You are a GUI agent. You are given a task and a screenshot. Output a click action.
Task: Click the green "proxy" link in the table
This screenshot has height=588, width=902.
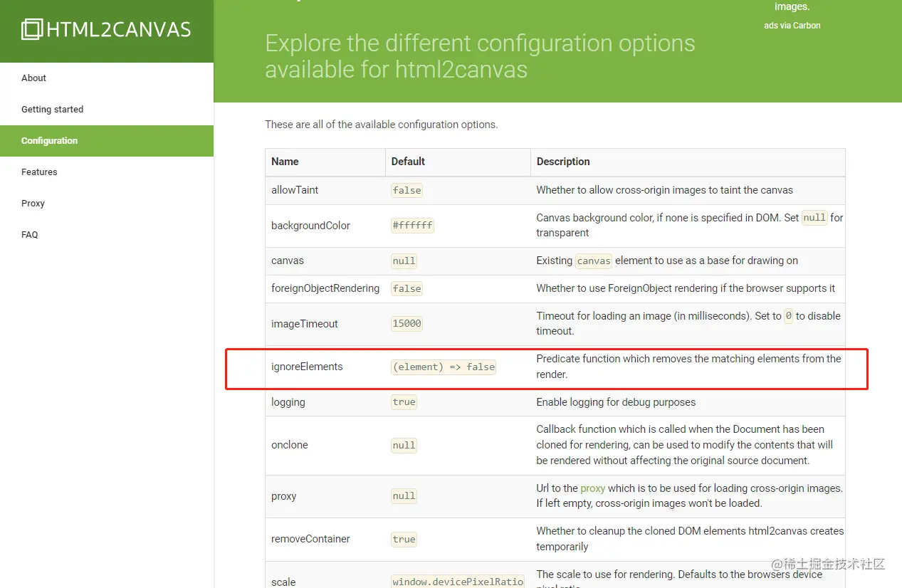[x=592, y=488]
